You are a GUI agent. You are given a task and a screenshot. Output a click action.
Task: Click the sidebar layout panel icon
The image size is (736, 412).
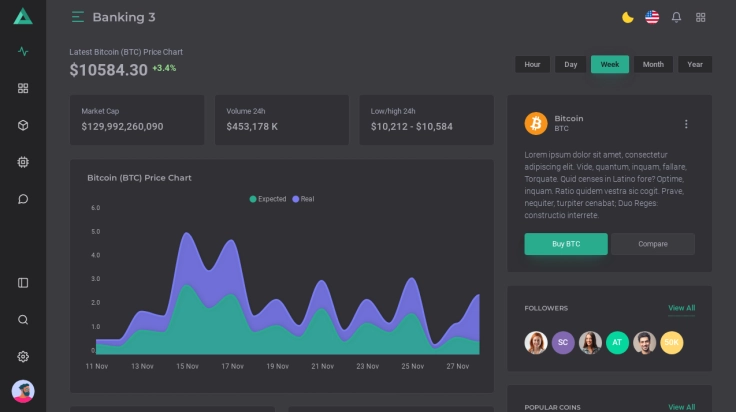click(x=23, y=283)
